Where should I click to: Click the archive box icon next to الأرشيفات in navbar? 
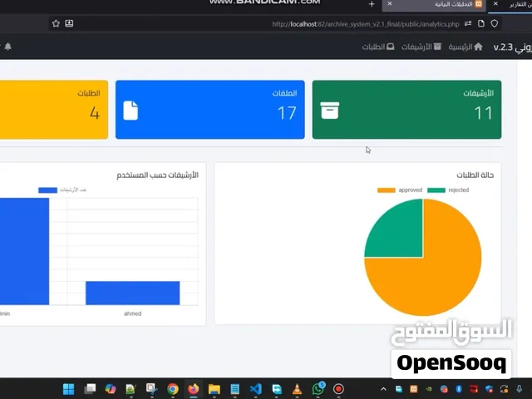coord(438,47)
